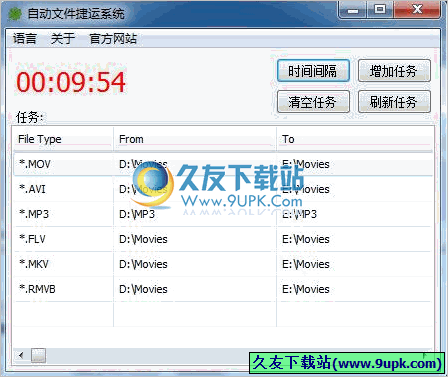
Task: Click the 00:09:54 countdown timer
Action: (71, 82)
